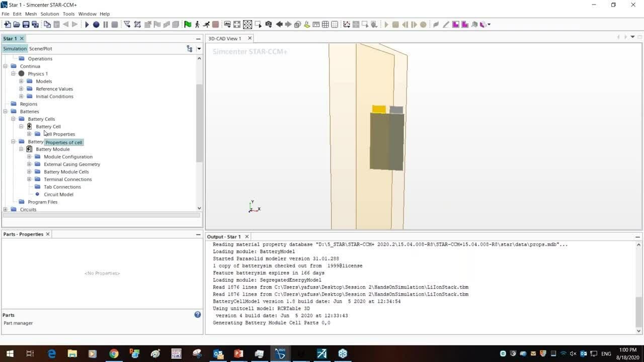Image resolution: width=644 pixels, height=362 pixels.
Task: Select the Circuit Model tree item
Action: point(58,195)
